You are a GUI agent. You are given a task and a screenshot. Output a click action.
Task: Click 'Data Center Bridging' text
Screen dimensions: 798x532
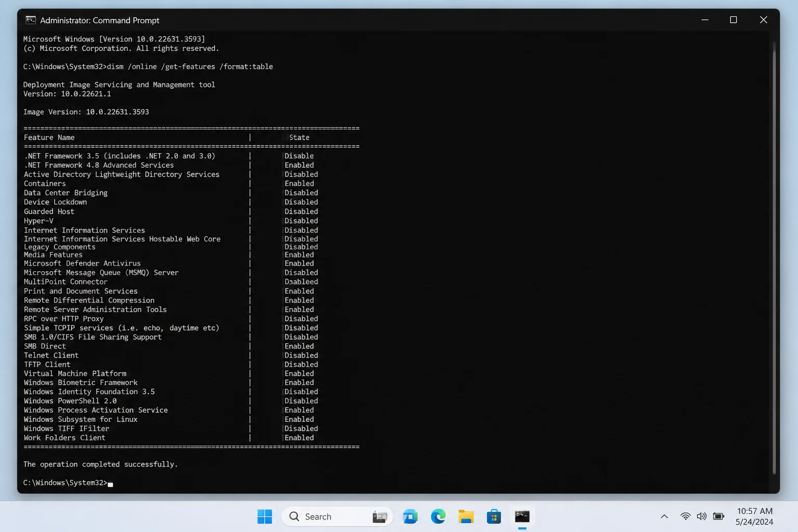point(66,193)
